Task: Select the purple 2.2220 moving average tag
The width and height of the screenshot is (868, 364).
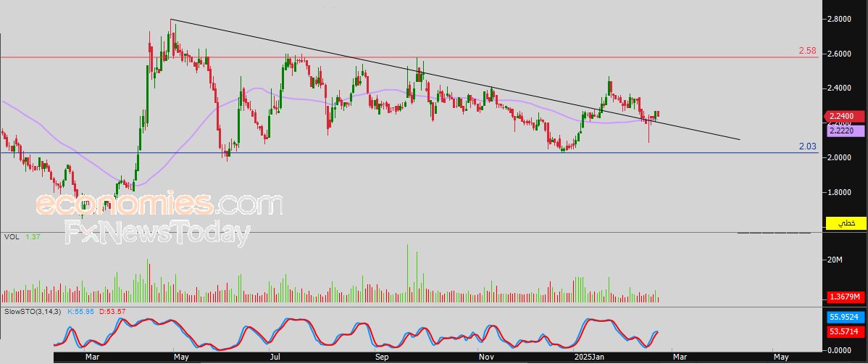Action: click(x=846, y=131)
